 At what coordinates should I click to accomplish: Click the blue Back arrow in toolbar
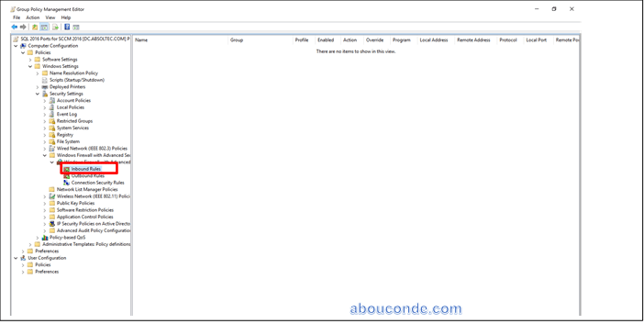tap(15, 28)
